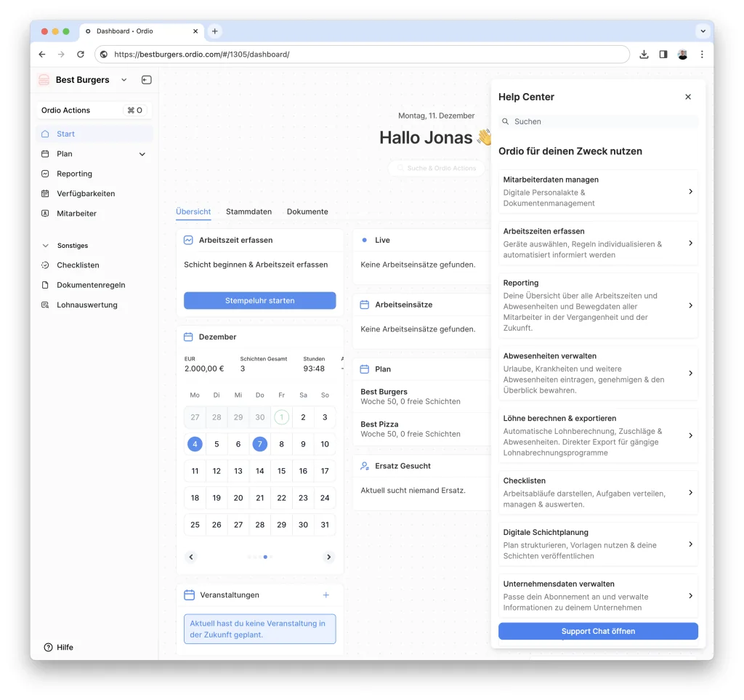Viewport: 744px width, 700px height.
Task: Switch to the Dokumente tab
Action: [307, 212]
